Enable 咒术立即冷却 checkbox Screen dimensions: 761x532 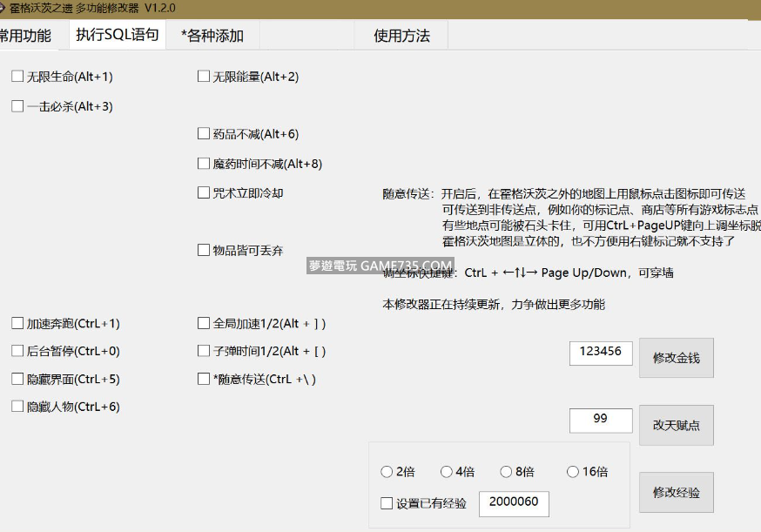(204, 193)
